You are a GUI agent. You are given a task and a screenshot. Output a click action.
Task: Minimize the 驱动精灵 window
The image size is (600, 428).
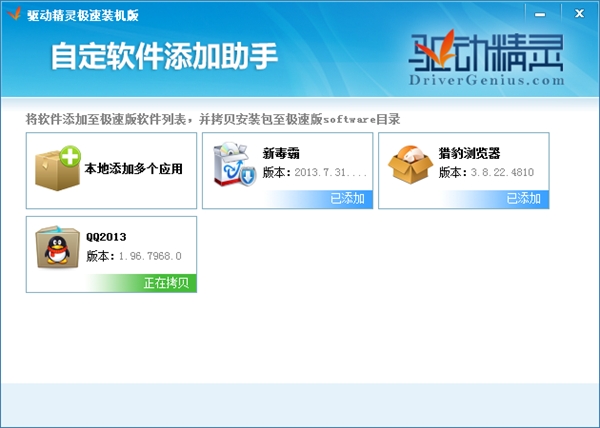click(540, 14)
